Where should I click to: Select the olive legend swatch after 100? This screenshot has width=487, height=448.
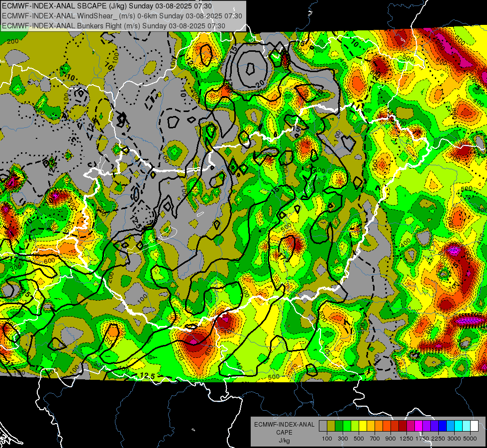click(x=331, y=426)
